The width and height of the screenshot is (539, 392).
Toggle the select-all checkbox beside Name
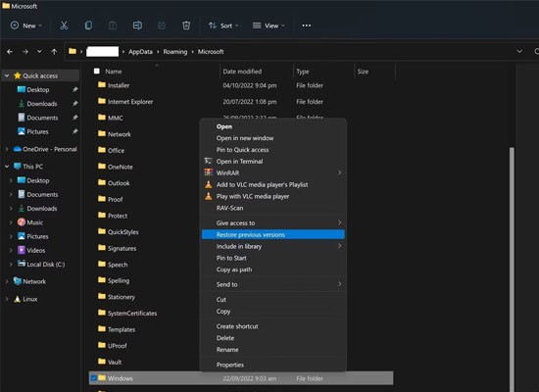coord(97,71)
